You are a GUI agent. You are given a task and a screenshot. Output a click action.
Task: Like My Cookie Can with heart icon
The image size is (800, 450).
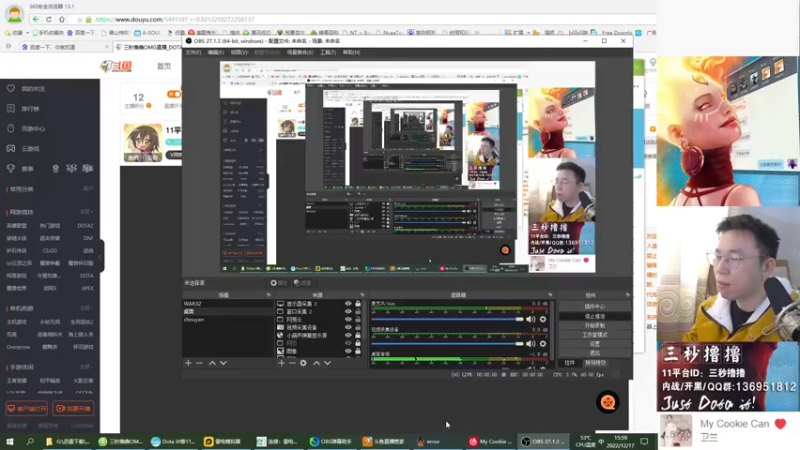point(780,424)
